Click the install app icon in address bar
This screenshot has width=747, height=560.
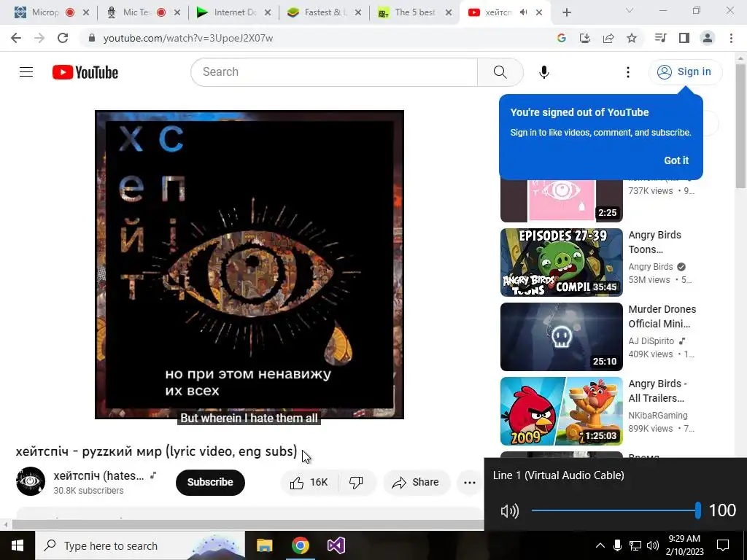[x=584, y=38]
